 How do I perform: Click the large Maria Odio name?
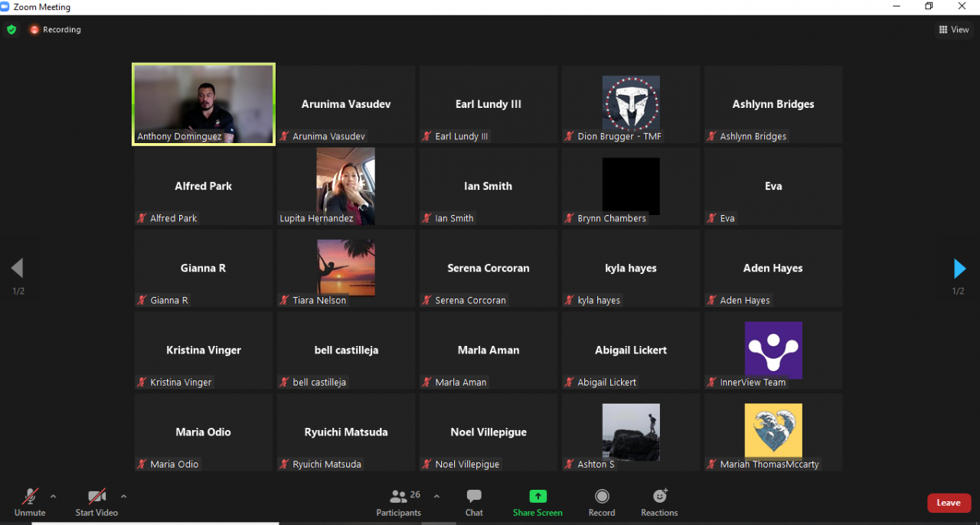click(204, 432)
